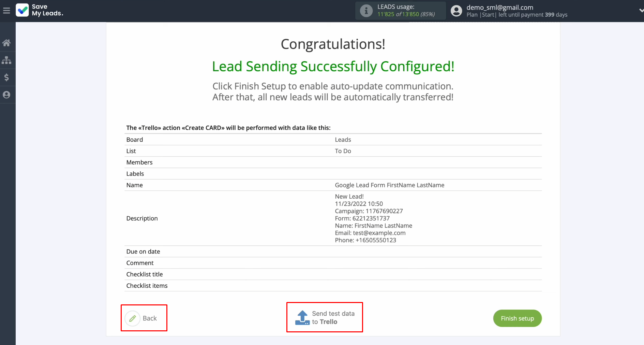Click the Name value Google Lead Form FirstName LastName
This screenshot has width=644, height=345.
[390, 185]
